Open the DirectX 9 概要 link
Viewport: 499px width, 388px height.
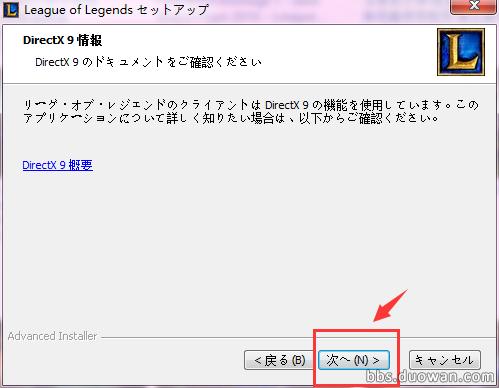pyautogui.click(x=57, y=165)
